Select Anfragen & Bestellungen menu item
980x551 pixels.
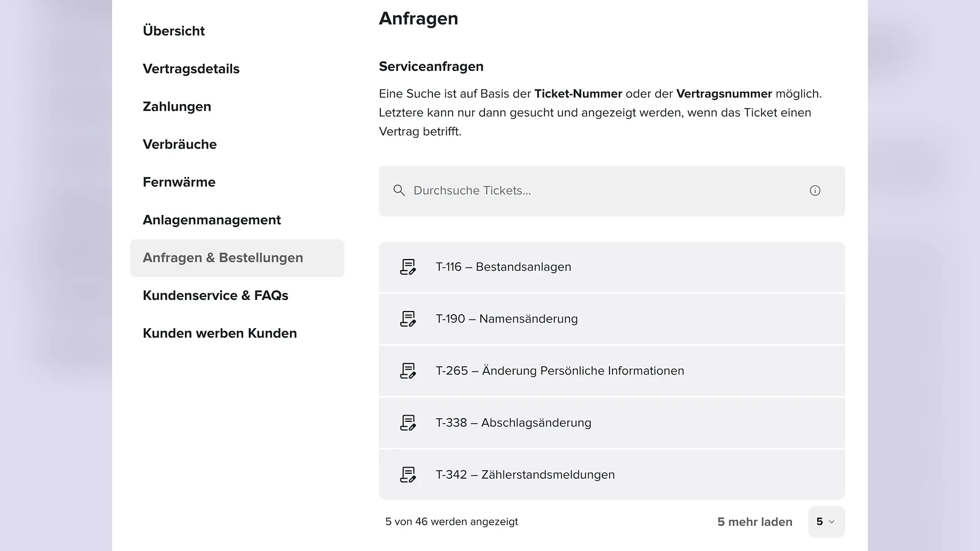point(237,258)
